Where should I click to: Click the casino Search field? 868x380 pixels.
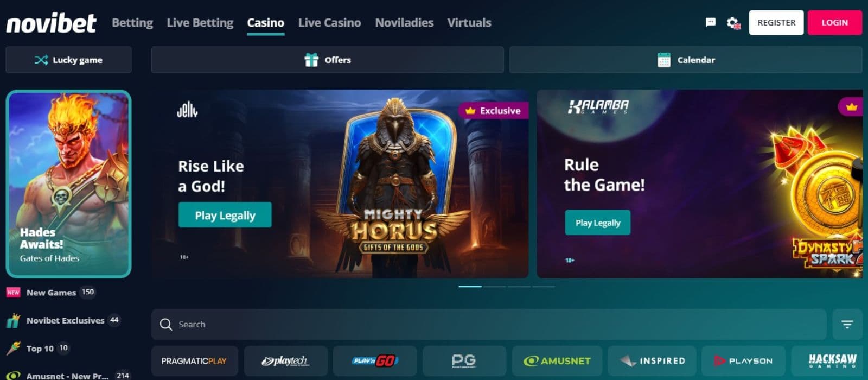coord(489,325)
